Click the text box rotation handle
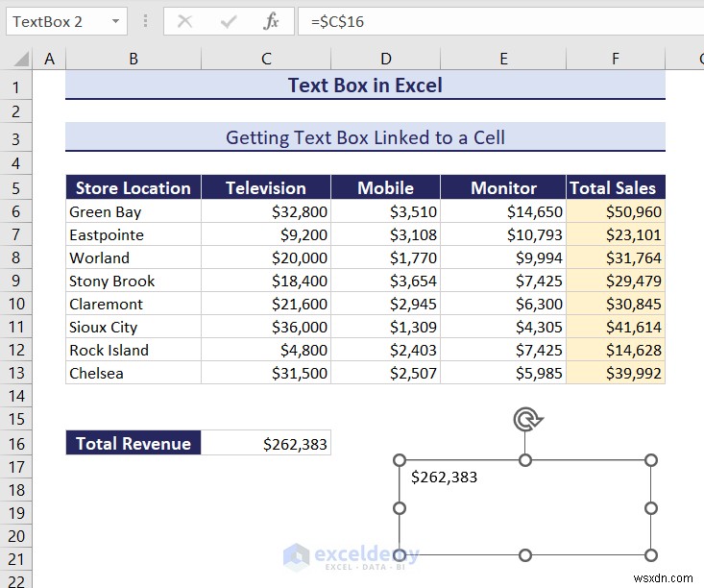Screen dimensions: 704x588 [x=528, y=419]
